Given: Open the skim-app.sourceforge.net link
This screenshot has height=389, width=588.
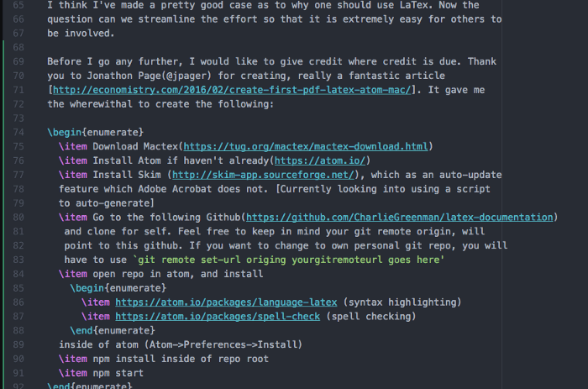Looking at the screenshot, I should (x=263, y=176).
